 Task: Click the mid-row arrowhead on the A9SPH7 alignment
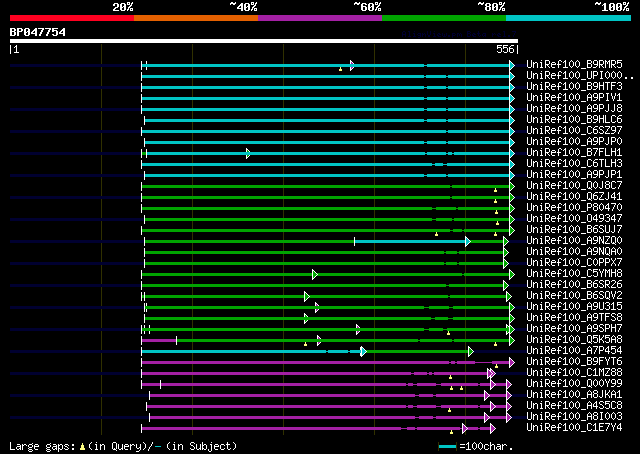(358, 329)
